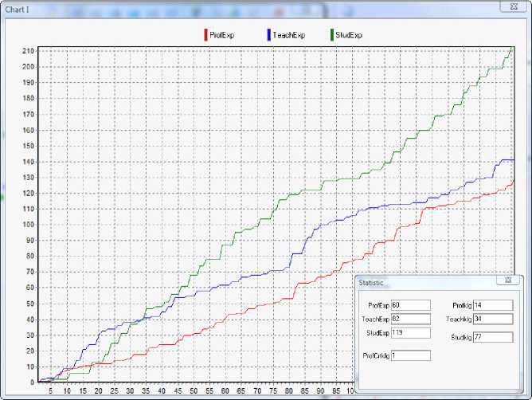Click the red ProfExp legend color marker
This screenshot has height=400, width=532.
point(206,35)
